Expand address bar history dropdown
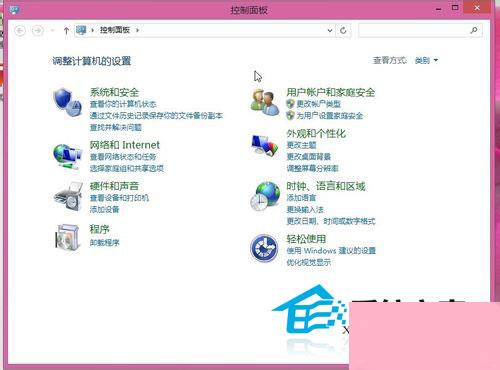Screen dimensions: 500x370 click(330, 31)
